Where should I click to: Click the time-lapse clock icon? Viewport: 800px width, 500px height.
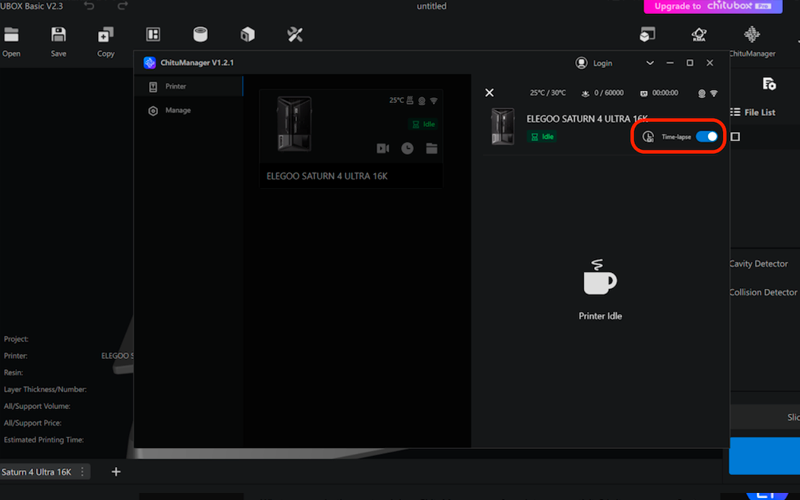648,137
